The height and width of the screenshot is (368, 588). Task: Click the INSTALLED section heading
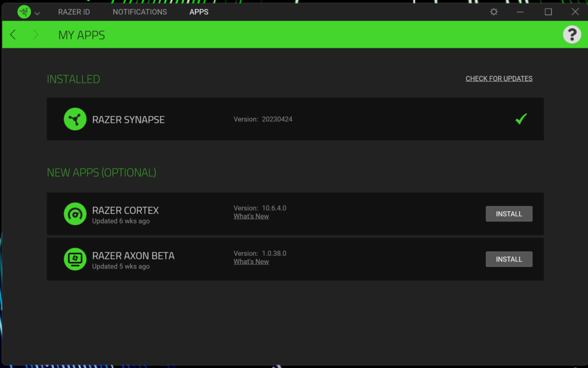(x=73, y=79)
